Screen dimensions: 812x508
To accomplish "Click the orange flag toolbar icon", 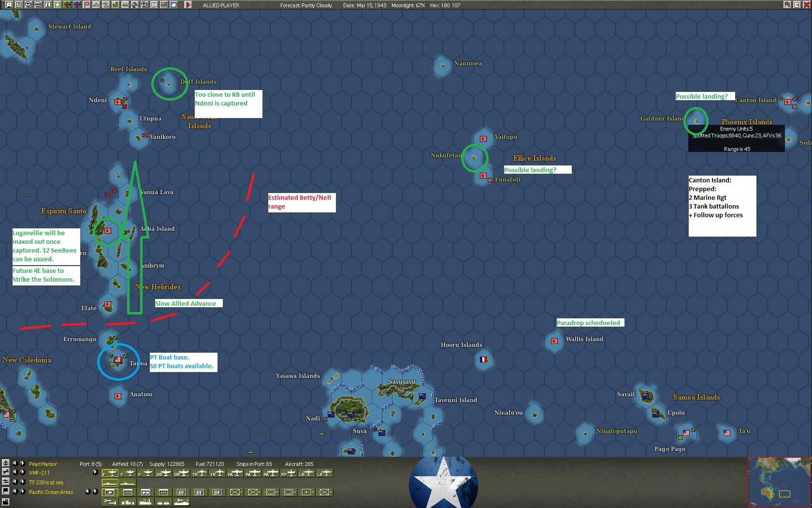I will pos(87,5).
